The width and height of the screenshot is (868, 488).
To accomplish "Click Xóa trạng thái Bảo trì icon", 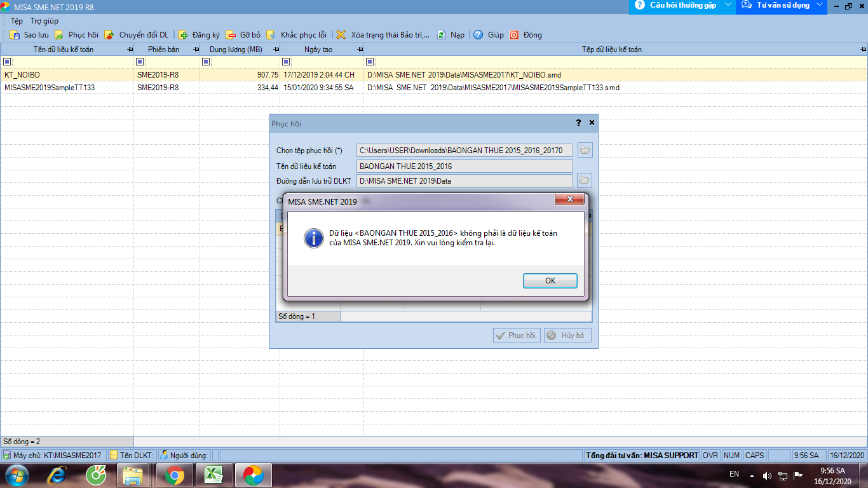I will coord(341,35).
